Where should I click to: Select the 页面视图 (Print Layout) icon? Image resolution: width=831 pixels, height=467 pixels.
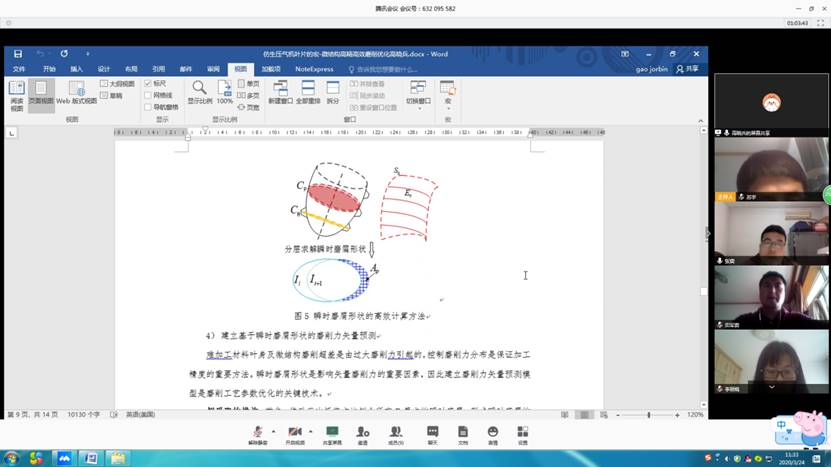(41, 89)
